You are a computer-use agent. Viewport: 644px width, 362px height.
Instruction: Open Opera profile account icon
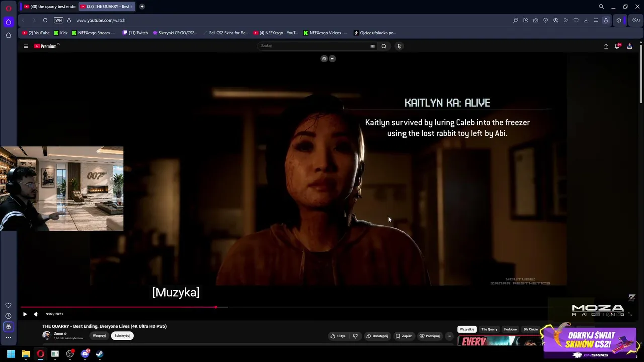(x=606, y=20)
